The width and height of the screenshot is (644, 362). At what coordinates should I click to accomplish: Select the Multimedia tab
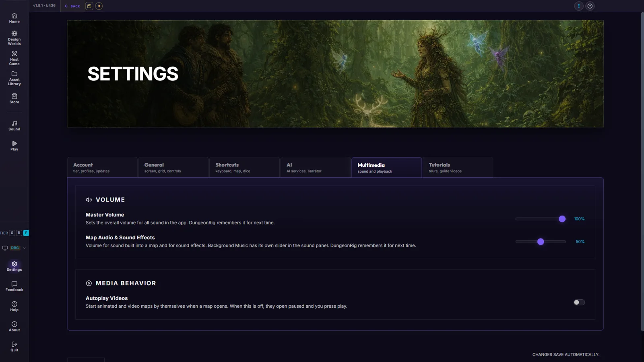coord(387,167)
